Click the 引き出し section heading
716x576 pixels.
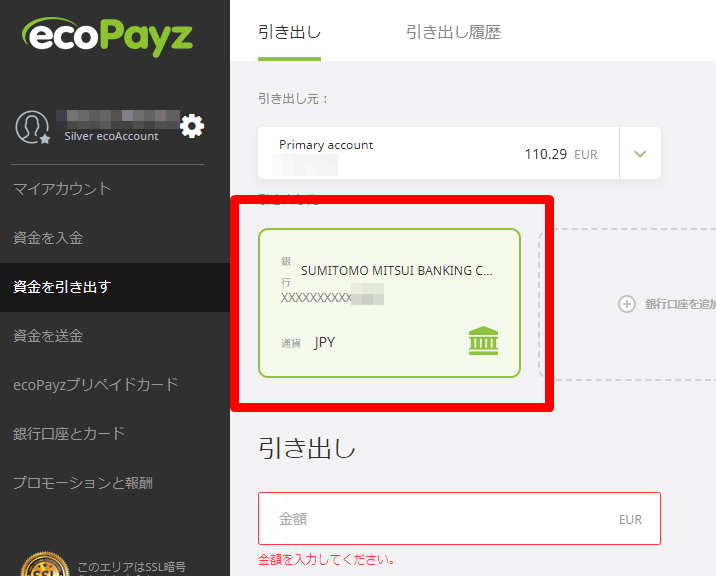(x=307, y=448)
